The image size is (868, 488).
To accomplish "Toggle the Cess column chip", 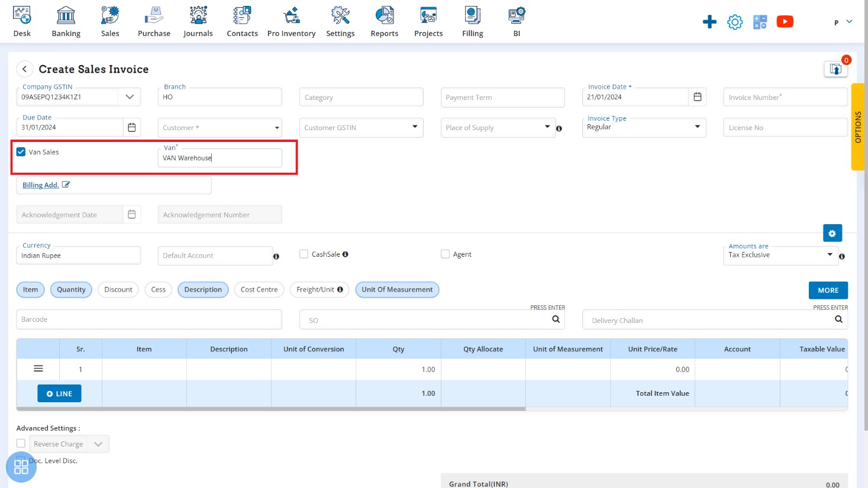I will tap(158, 289).
